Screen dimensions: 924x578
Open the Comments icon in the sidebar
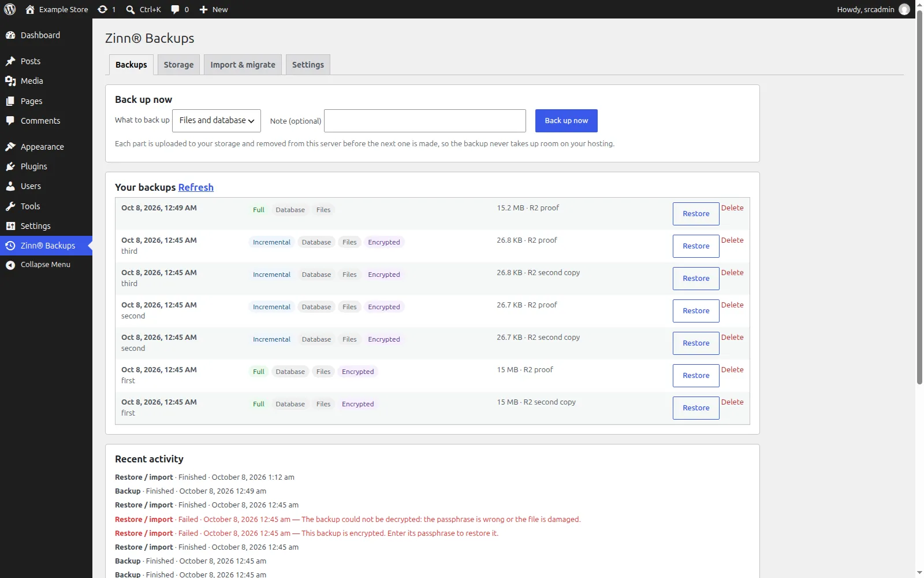10,121
